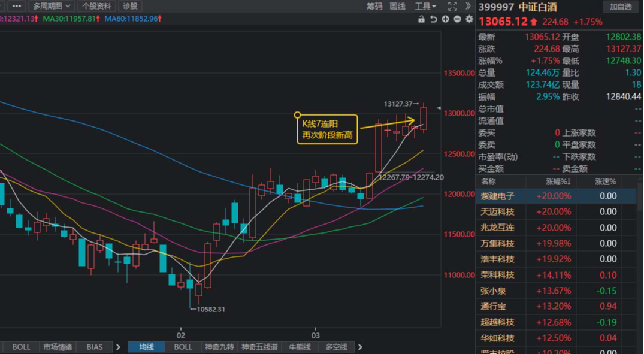The image size is (644, 354).
Task: Click the lock chart icon
Action: (x=421, y=19)
